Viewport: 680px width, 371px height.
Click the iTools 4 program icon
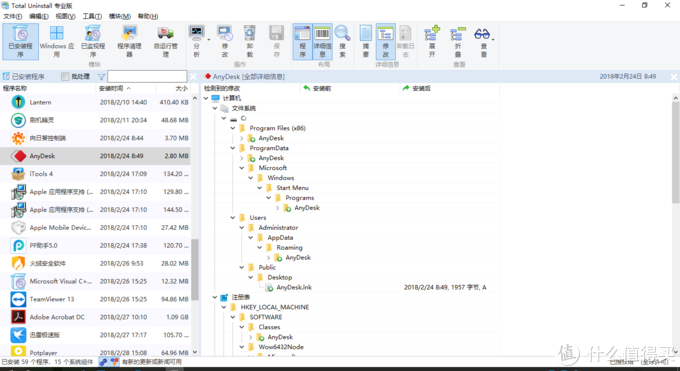tap(18, 174)
